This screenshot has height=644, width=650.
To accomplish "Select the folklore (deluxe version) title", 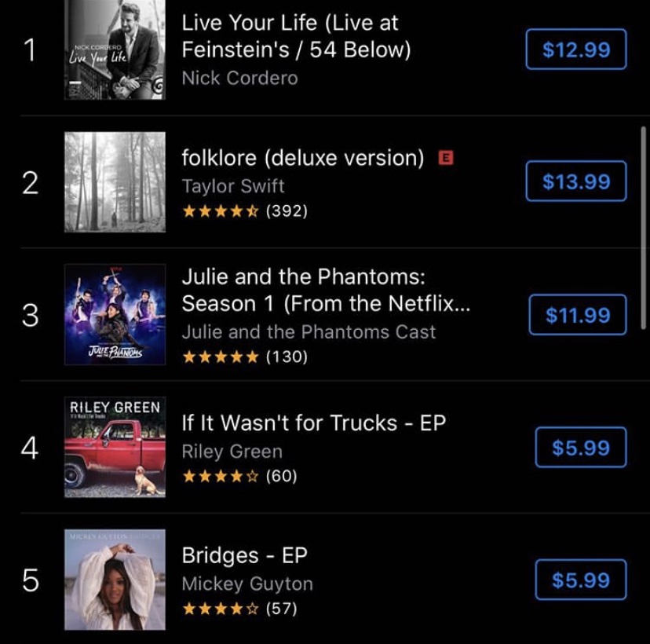I will click(303, 158).
